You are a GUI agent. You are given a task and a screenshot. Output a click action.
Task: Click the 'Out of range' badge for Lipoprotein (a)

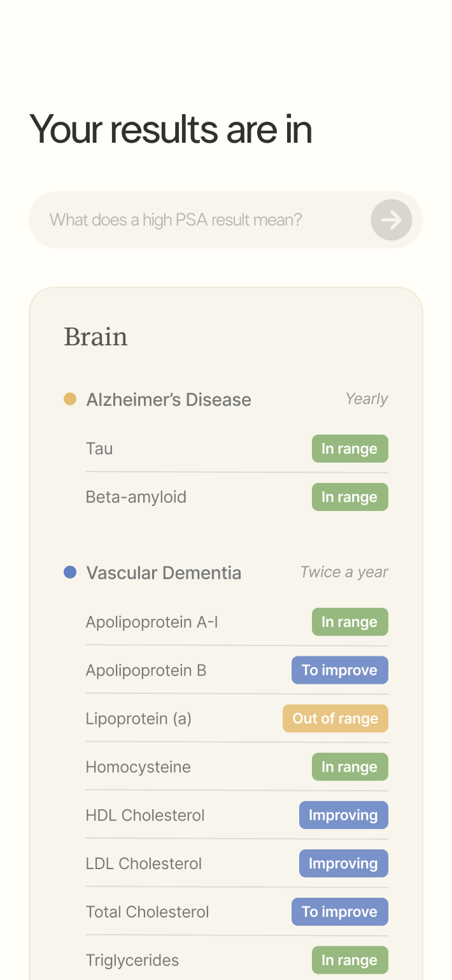point(335,718)
